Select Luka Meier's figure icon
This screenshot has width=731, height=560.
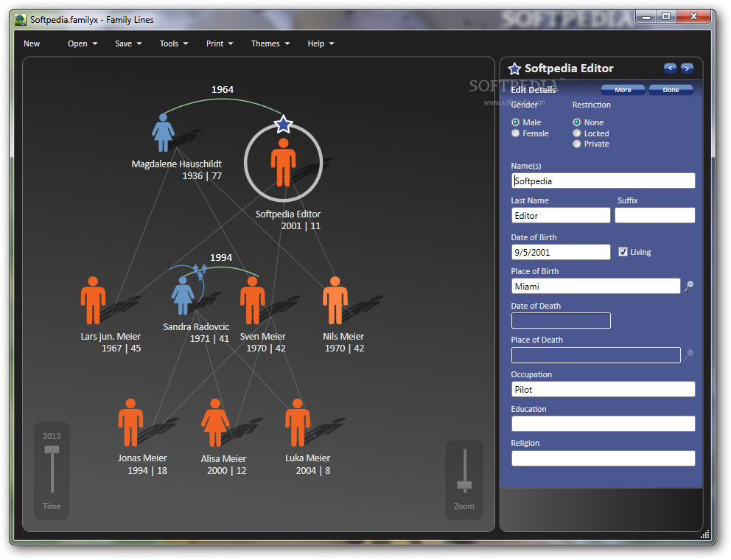298,422
